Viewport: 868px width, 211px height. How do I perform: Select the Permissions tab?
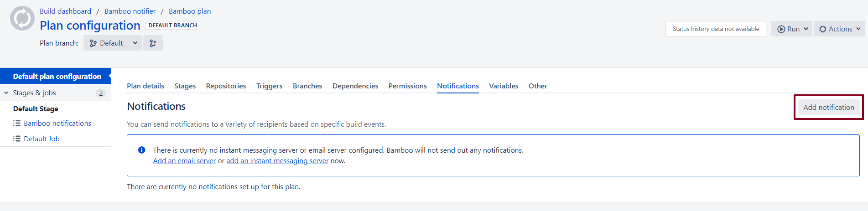tap(407, 86)
